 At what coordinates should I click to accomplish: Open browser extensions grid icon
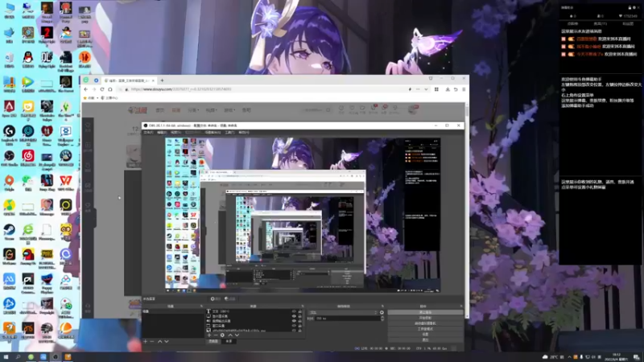[x=436, y=89]
